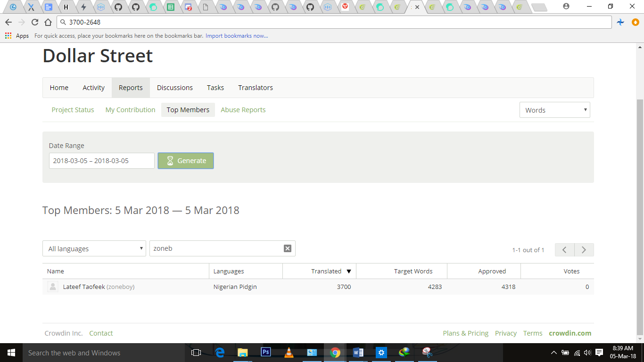644x362 pixels.
Task: Open the Terms footer link
Action: 533,333
